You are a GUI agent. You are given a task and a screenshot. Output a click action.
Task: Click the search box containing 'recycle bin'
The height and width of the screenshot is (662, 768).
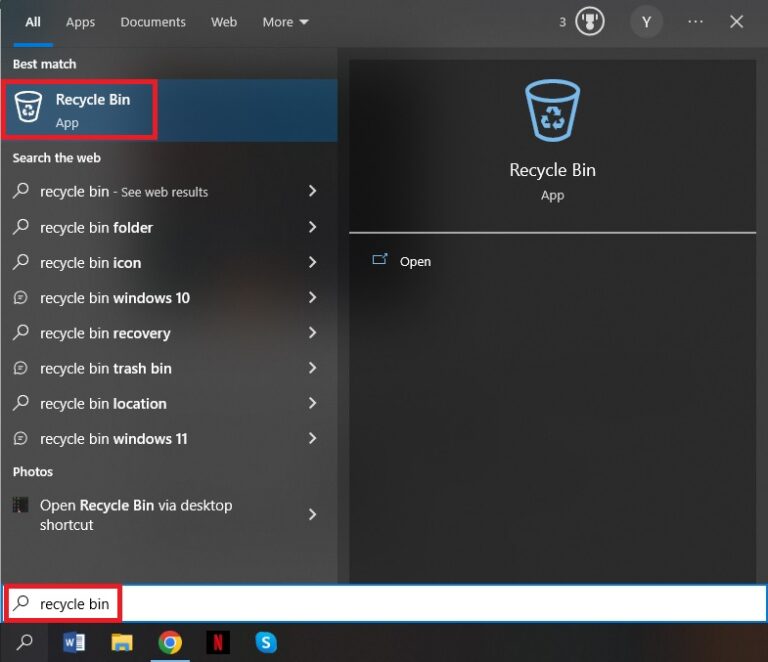click(x=400, y=604)
